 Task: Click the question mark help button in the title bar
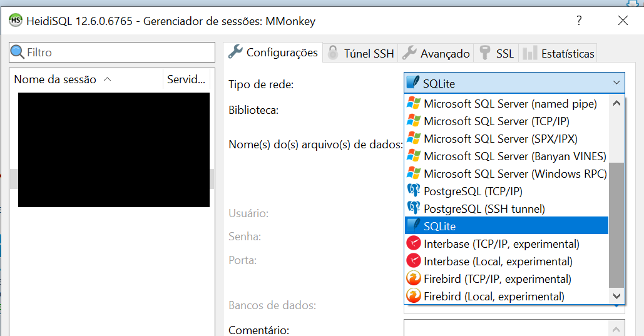pyautogui.click(x=579, y=21)
